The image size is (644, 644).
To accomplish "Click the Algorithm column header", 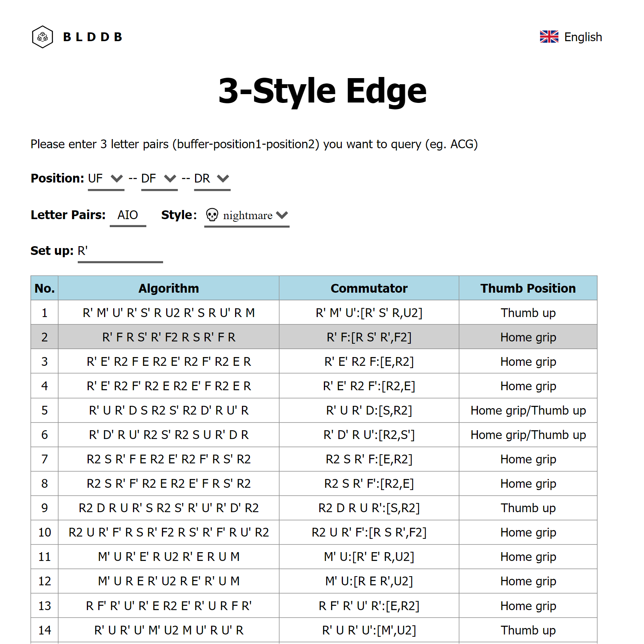I will (168, 288).
